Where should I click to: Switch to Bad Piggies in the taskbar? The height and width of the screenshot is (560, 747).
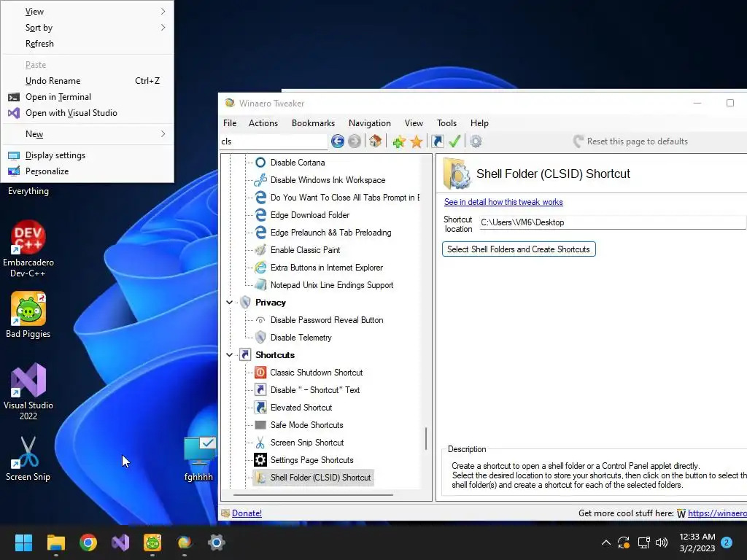(152, 542)
